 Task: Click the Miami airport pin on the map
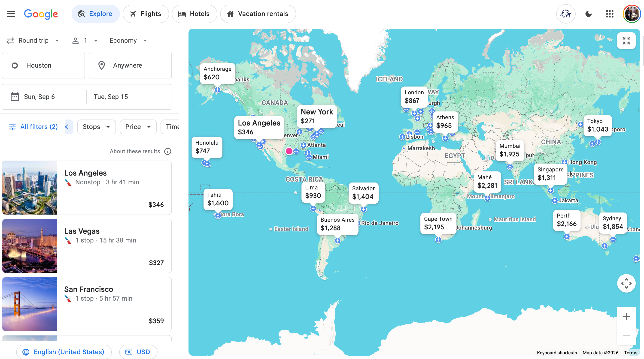pyautogui.click(x=309, y=157)
